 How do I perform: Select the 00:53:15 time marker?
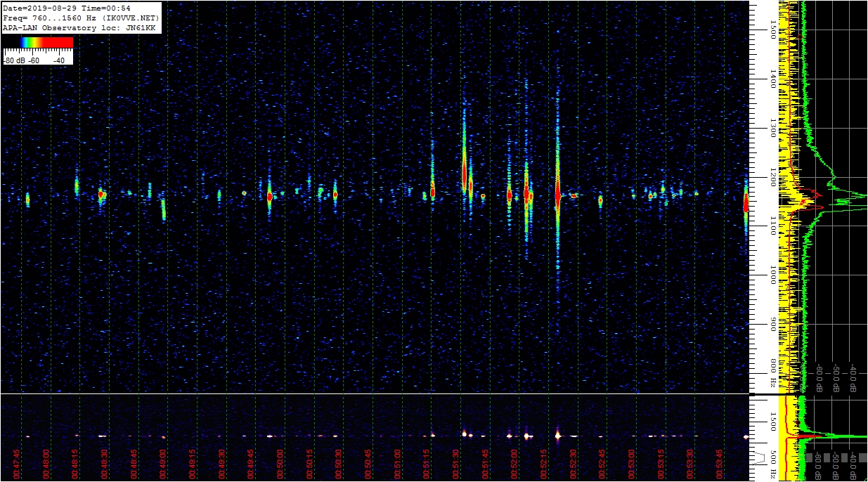pyautogui.click(x=661, y=464)
